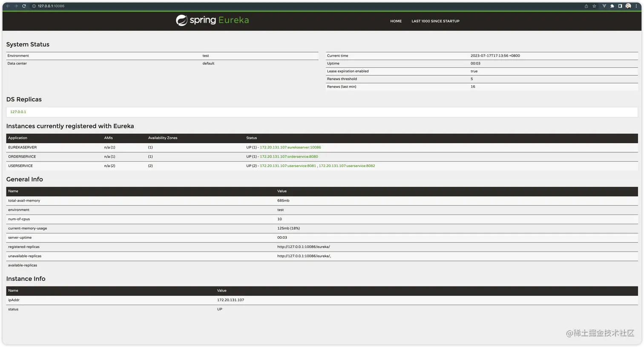Click the current-memory-usage row name
This screenshot has height=347, width=644.
click(27, 228)
